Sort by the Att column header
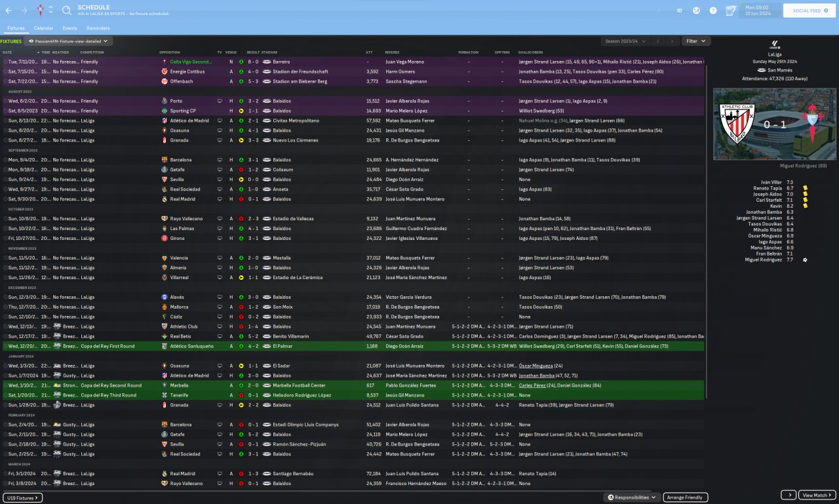 (369, 52)
